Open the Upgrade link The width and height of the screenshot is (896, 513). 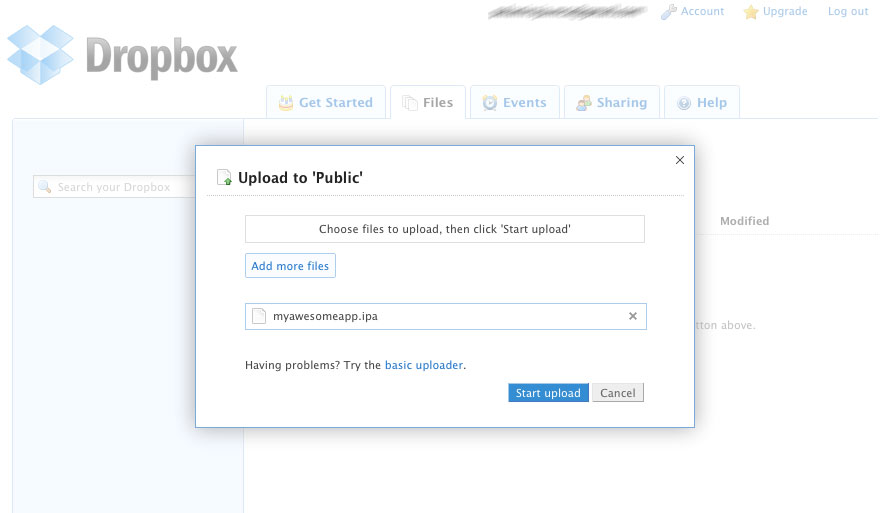point(785,11)
